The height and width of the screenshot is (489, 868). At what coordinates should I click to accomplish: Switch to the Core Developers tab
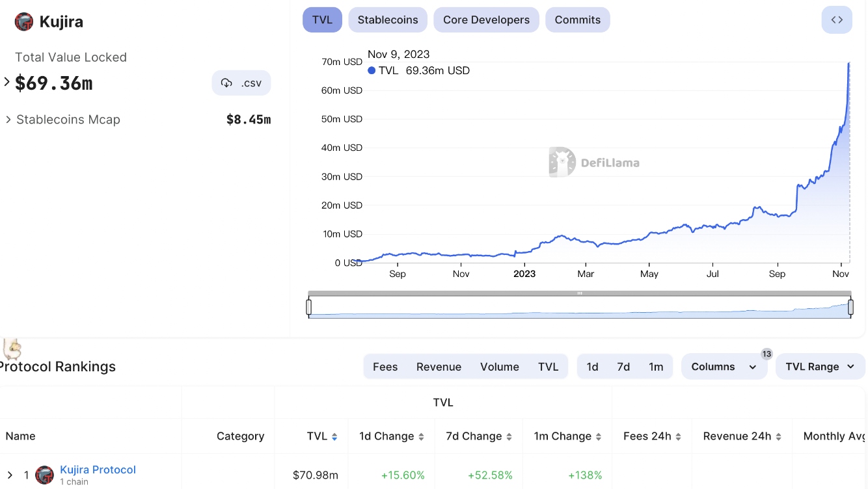tap(486, 20)
